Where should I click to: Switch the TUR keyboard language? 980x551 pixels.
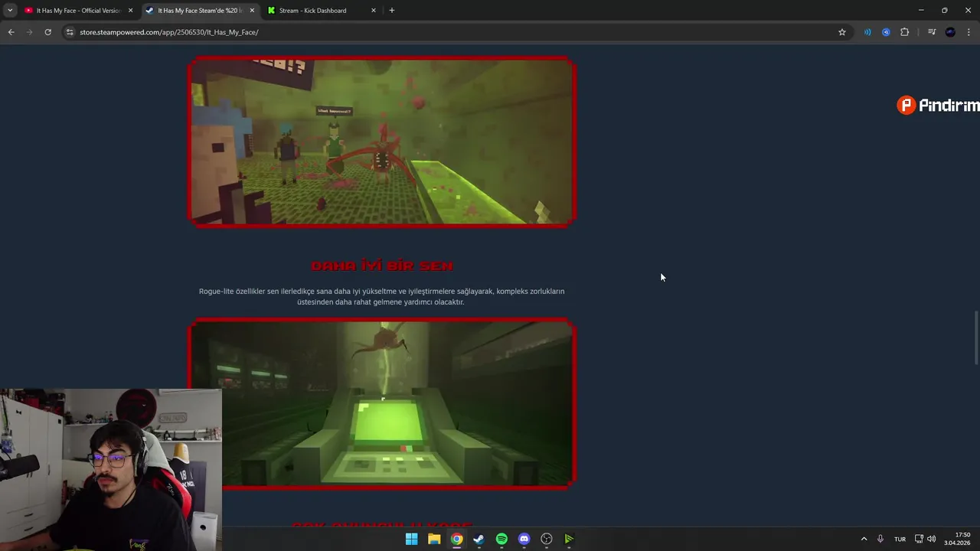click(x=900, y=539)
